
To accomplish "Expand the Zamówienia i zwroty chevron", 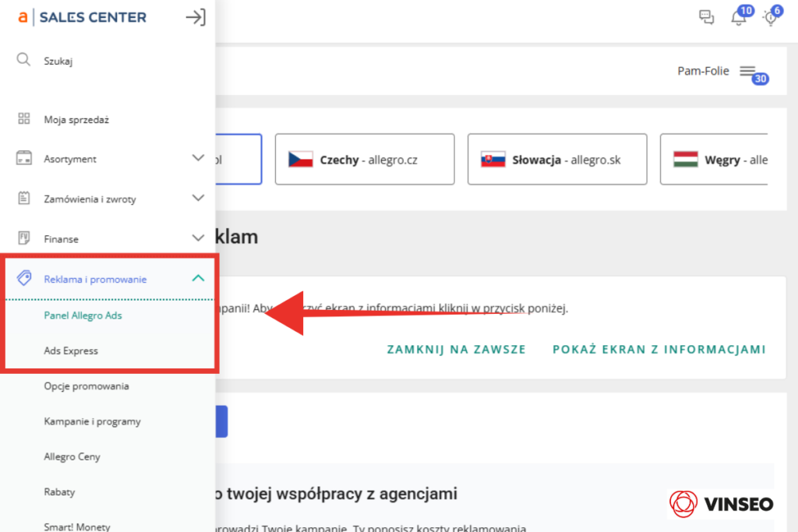I will pos(198,199).
